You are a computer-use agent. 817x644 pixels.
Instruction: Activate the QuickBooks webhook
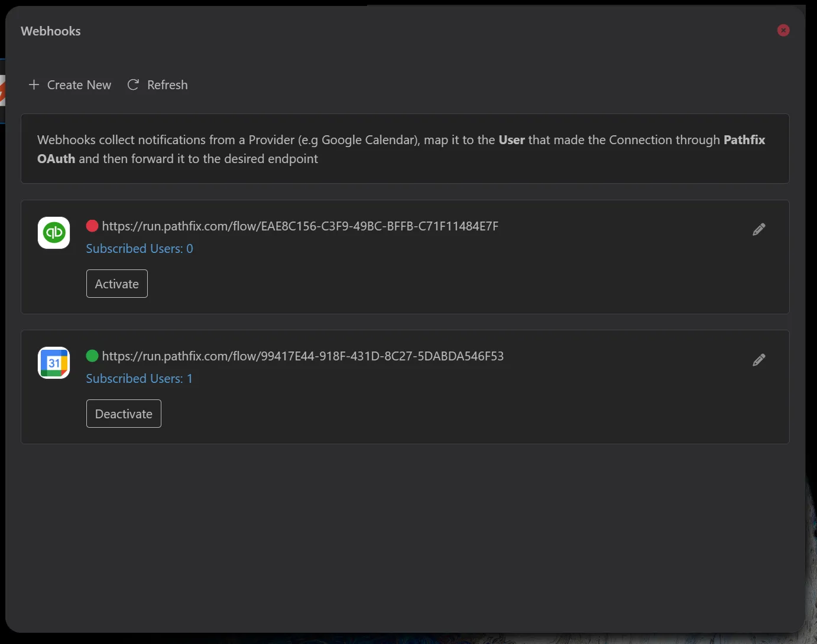coord(117,284)
